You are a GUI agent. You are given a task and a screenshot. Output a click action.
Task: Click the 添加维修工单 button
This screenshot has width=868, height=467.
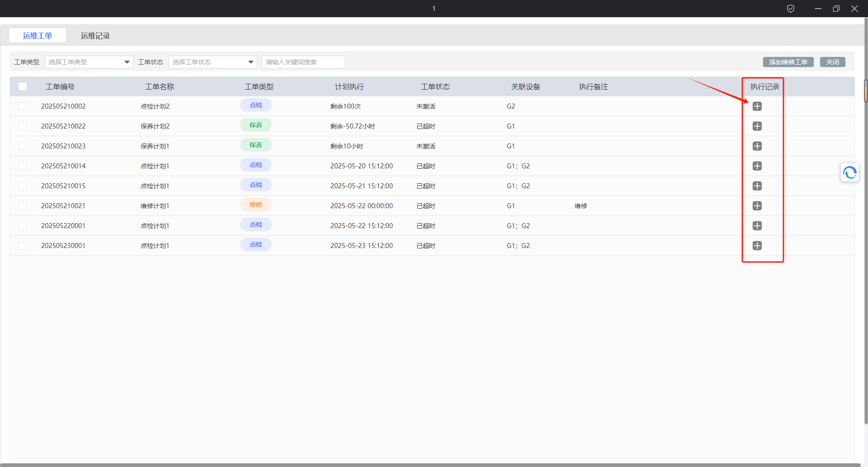788,62
